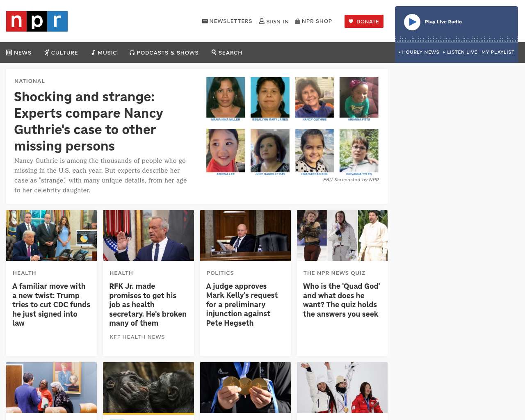Click the red Donate button
This screenshot has width=525, height=420.
(x=364, y=21)
